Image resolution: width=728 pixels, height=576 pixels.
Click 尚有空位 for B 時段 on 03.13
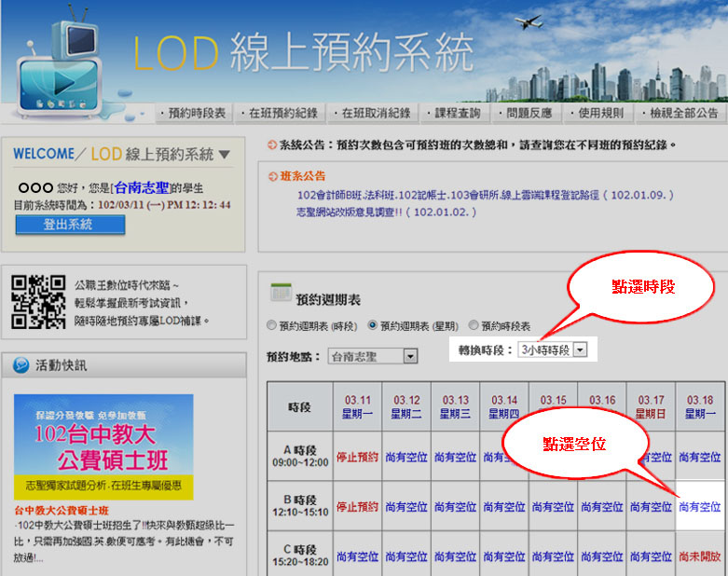click(455, 507)
